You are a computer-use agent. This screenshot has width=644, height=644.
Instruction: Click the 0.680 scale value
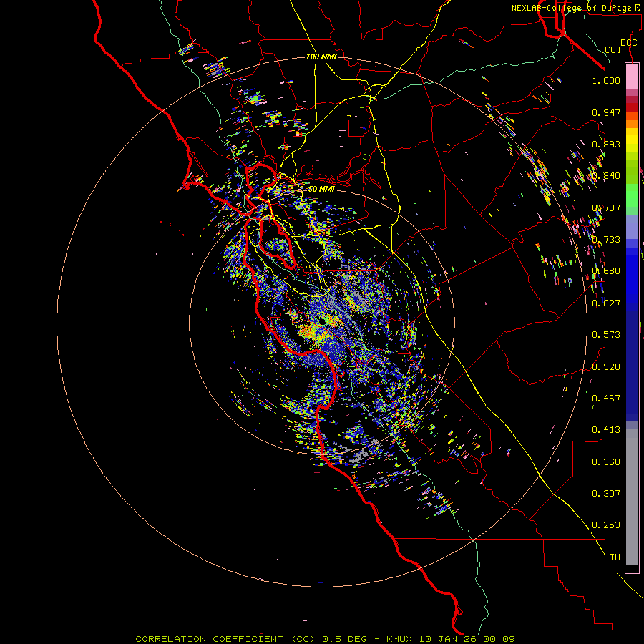[x=606, y=271]
